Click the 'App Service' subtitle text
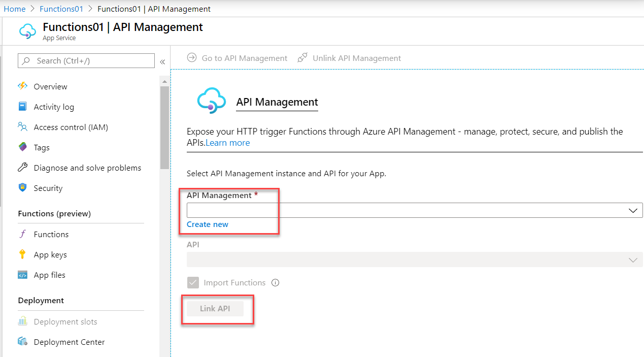Image resolution: width=644 pixels, height=357 pixels. click(59, 38)
